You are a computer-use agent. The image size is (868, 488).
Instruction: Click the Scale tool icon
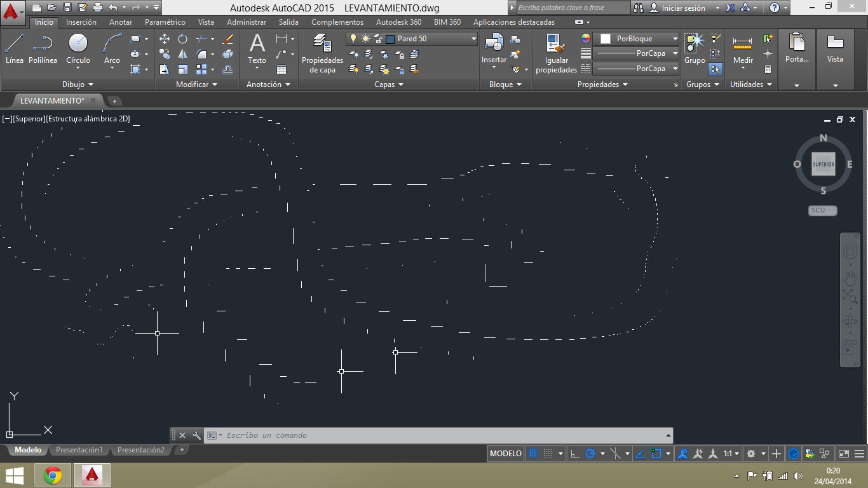coord(183,69)
